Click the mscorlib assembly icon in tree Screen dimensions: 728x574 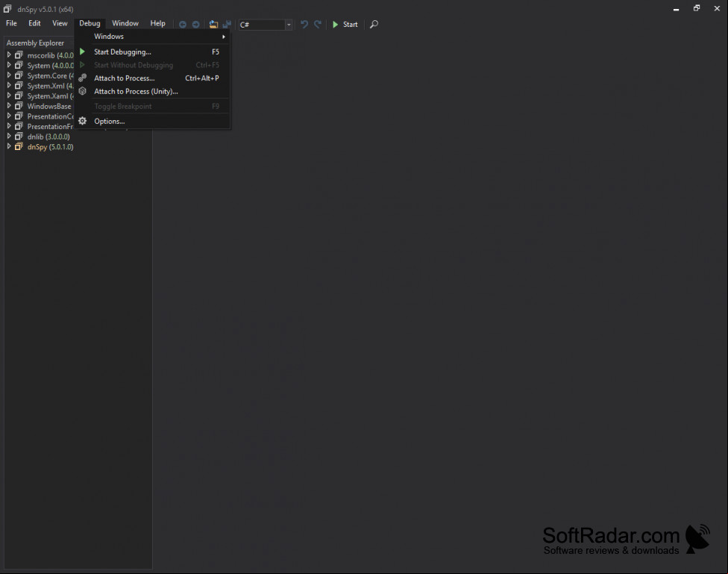tap(19, 54)
